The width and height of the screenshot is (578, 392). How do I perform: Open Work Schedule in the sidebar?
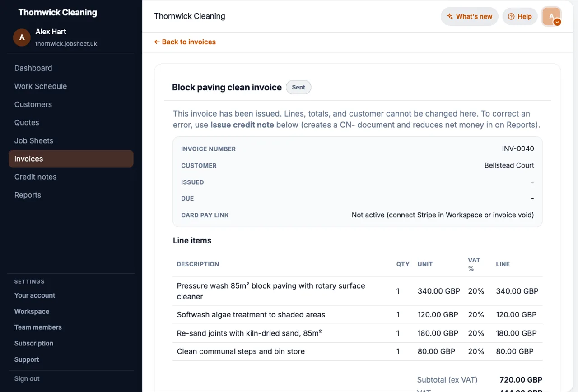(41, 86)
